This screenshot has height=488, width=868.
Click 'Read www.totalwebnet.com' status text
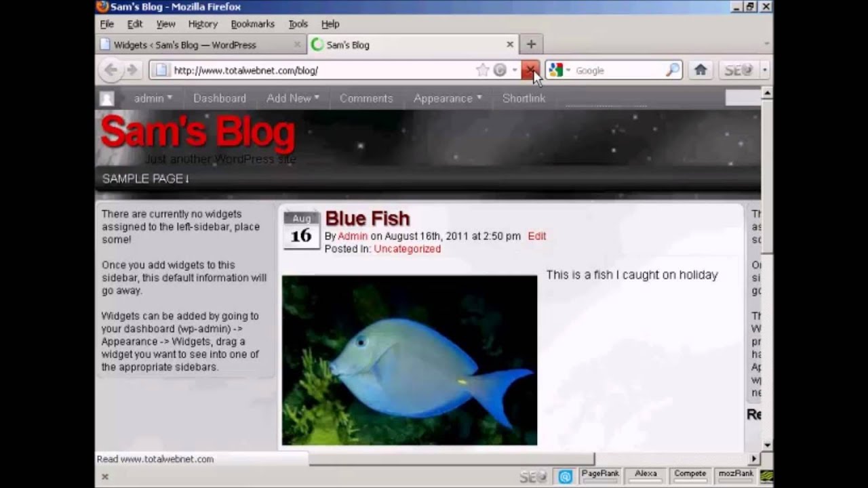coord(155,459)
